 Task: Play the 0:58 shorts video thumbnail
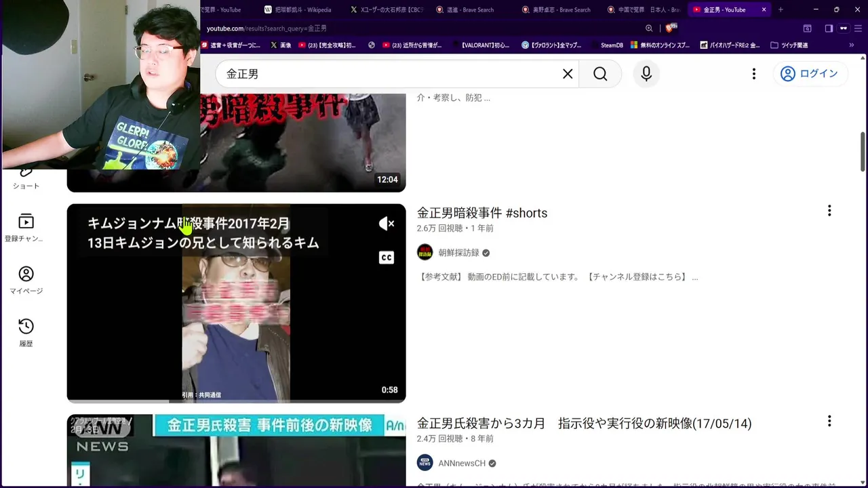click(236, 303)
